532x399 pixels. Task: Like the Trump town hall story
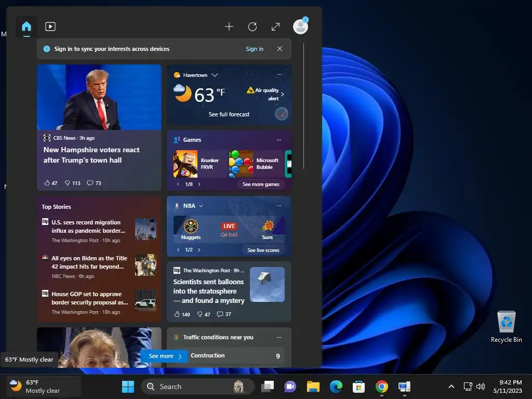tap(51, 183)
